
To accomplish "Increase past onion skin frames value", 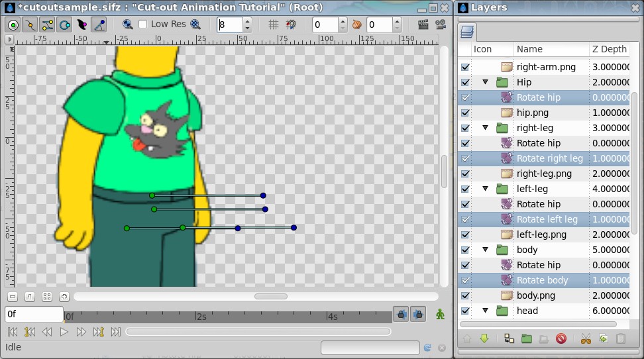I will [x=343, y=21].
